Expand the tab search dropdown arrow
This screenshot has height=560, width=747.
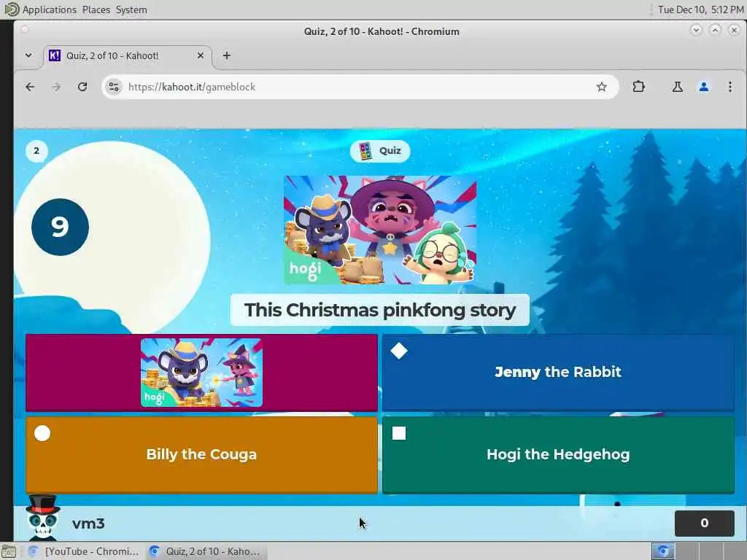pyautogui.click(x=28, y=55)
